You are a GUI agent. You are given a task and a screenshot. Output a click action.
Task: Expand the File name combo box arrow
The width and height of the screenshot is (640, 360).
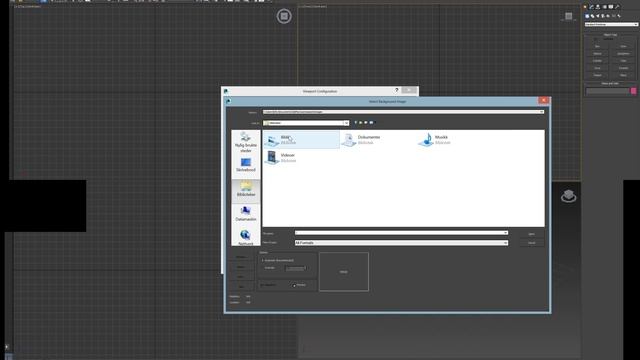[x=506, y=233]
